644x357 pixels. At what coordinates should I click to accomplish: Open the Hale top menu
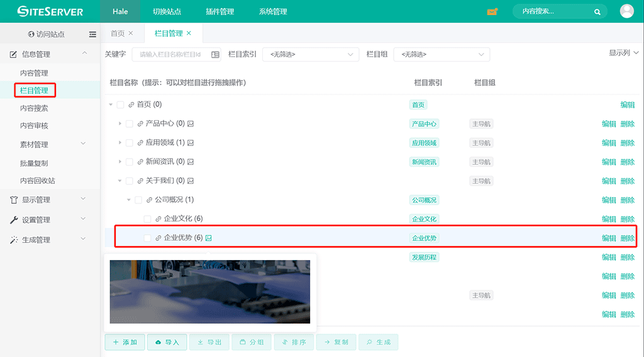[120, 11]
